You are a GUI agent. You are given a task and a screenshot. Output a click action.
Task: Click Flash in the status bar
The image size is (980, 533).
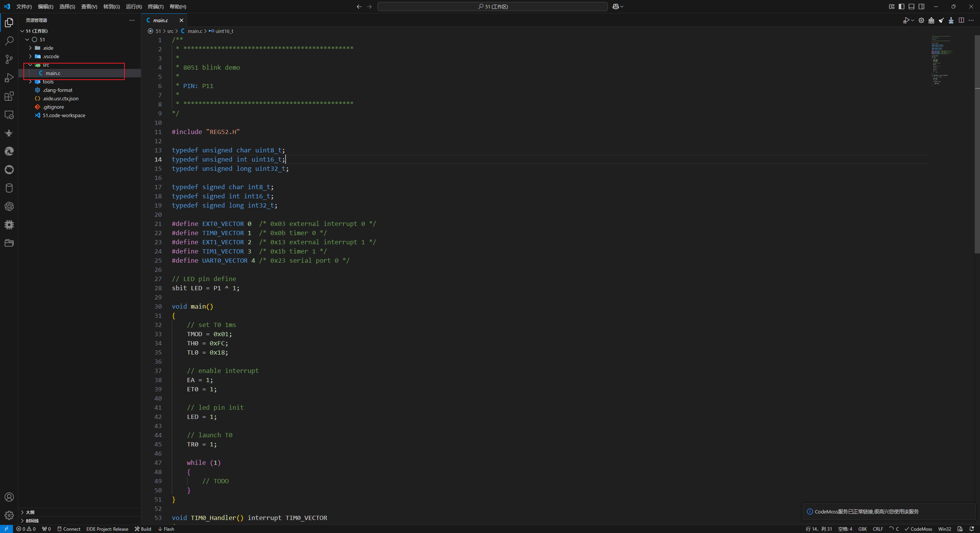tap(166, 529)
